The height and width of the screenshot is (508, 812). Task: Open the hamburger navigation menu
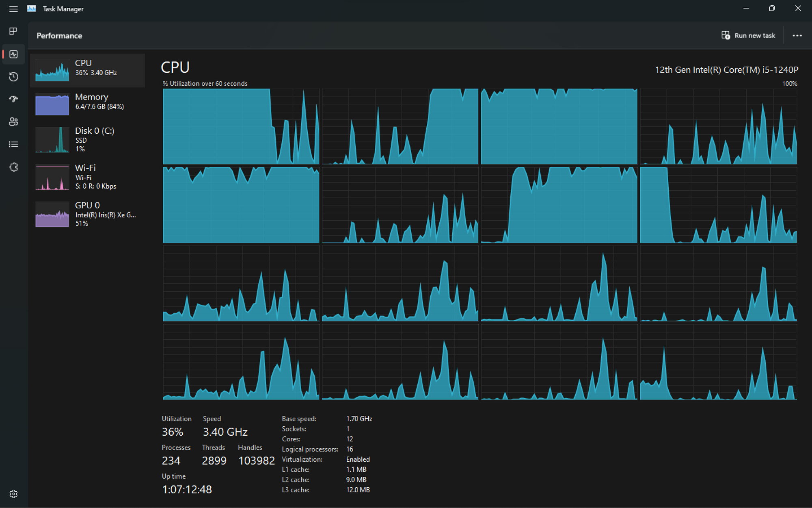[13, 9]
